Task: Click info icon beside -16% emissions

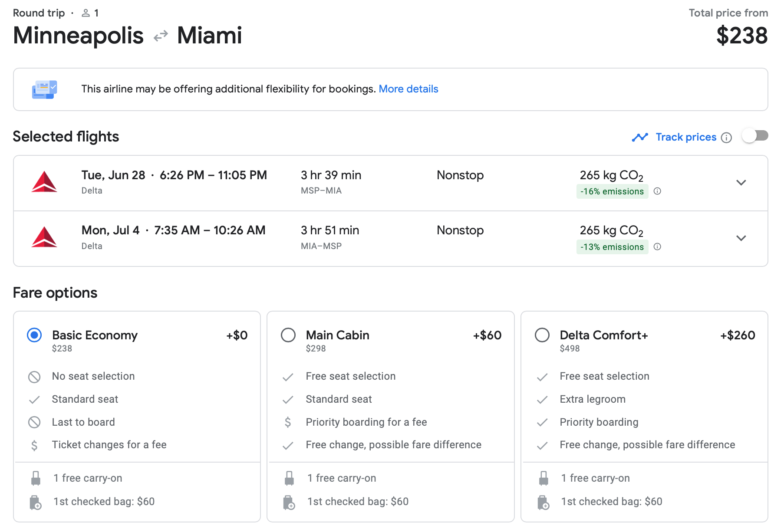Action: click(657, 191)
